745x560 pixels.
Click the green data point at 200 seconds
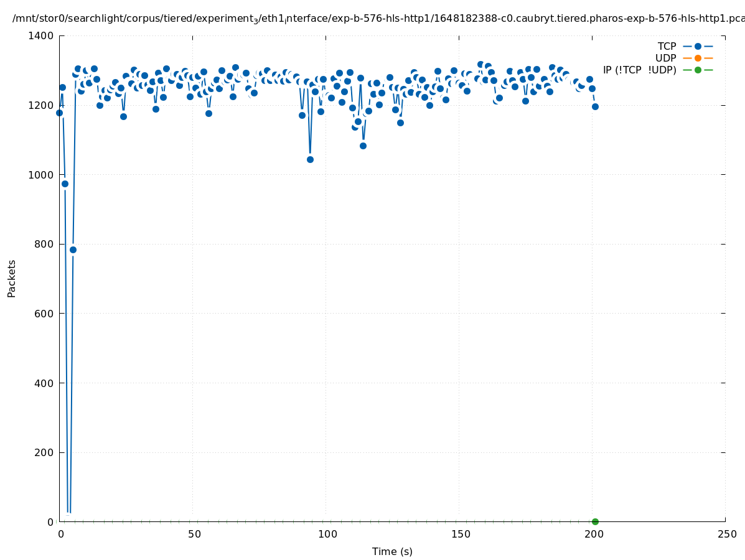click(595, 521)
